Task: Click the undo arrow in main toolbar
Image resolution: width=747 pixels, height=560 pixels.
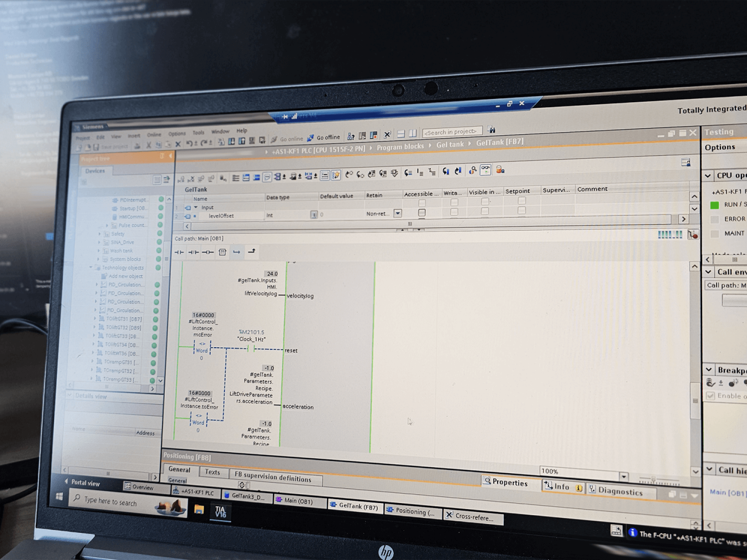Action: (x=189, y=144)
